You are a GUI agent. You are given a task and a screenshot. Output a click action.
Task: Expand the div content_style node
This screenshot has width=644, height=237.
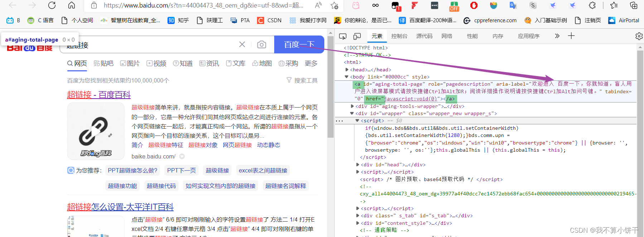tap(358, 223)
